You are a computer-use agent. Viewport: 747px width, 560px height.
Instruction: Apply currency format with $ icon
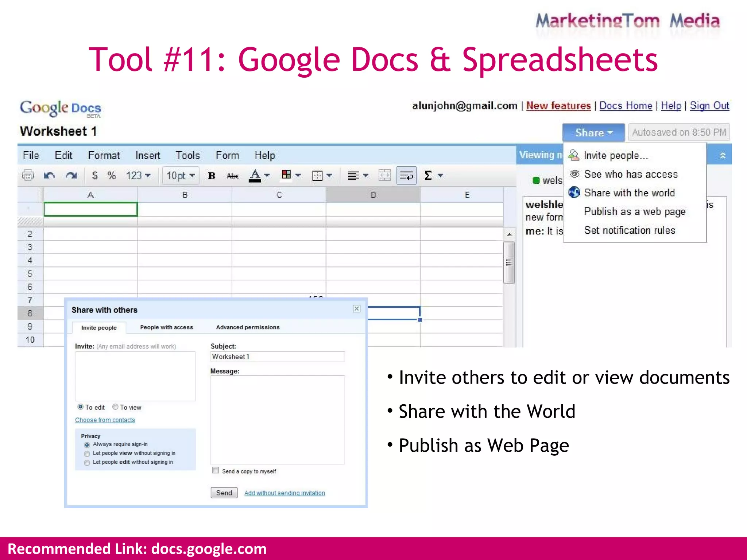(x=95, y=176)
